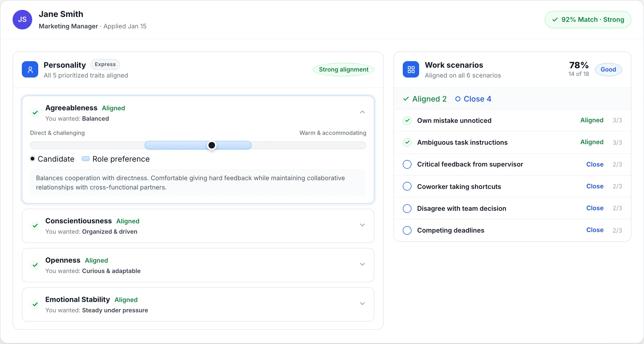Image resolution: width=644 pixels, height=344 pixels.
Task: Click the circle beside Critical feedback from supervisor
Action: coord(407,164)
